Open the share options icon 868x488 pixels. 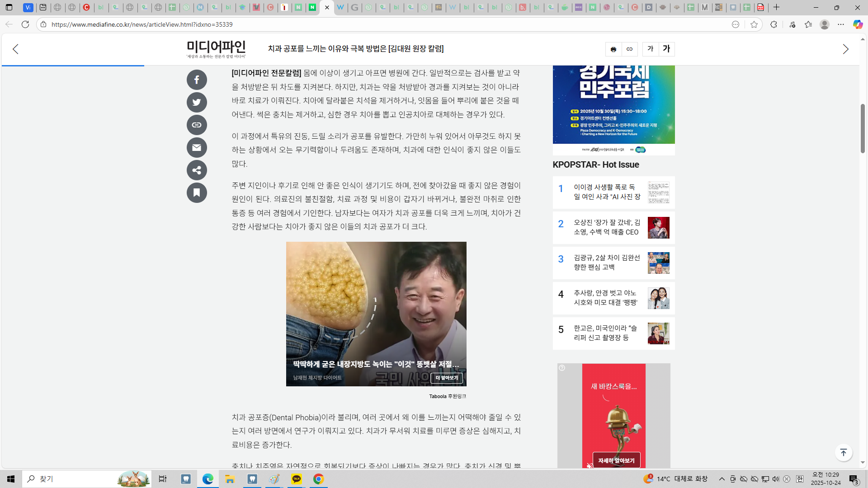(197, 170)
